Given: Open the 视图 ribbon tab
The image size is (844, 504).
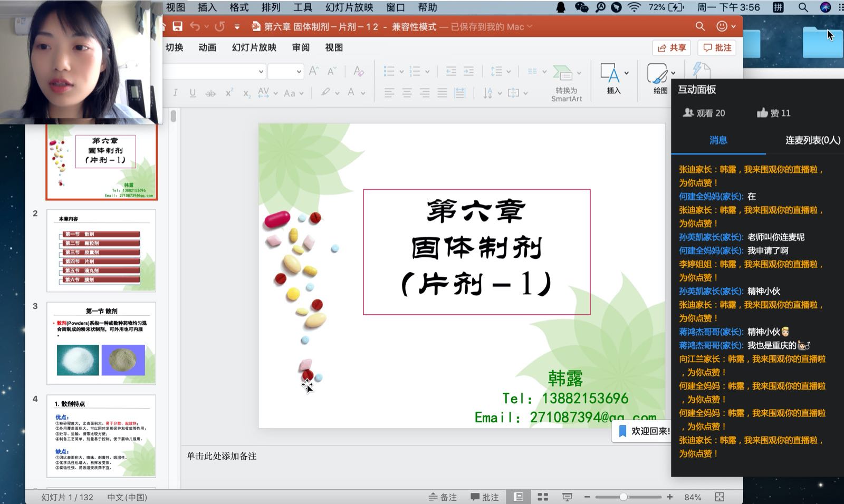Looking at the screenshot, I should 334,47.
